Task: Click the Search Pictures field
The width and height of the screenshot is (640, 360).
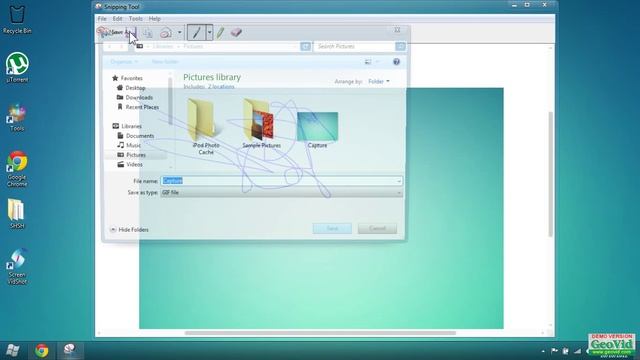Action: point(354,47)
